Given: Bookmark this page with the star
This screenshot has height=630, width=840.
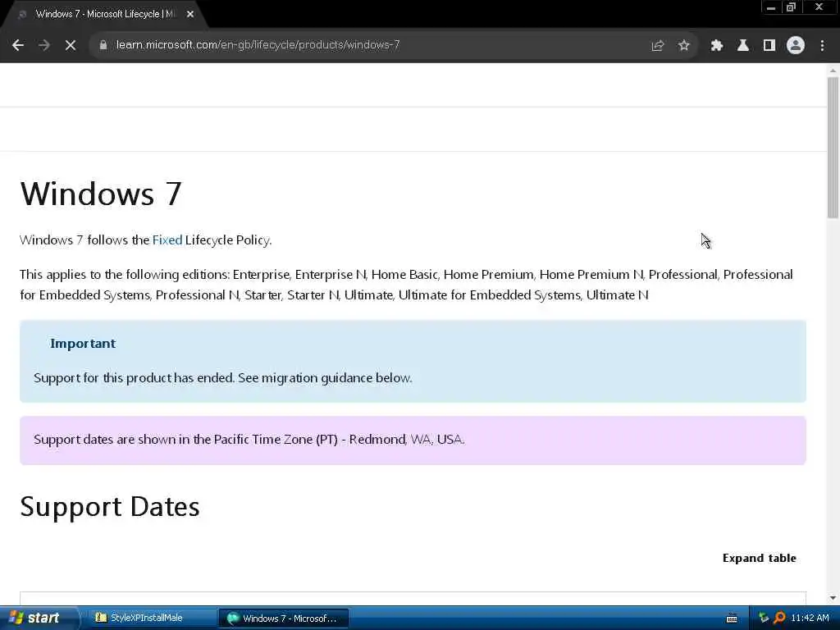Looking at the screenshot, I should [683, 46].
